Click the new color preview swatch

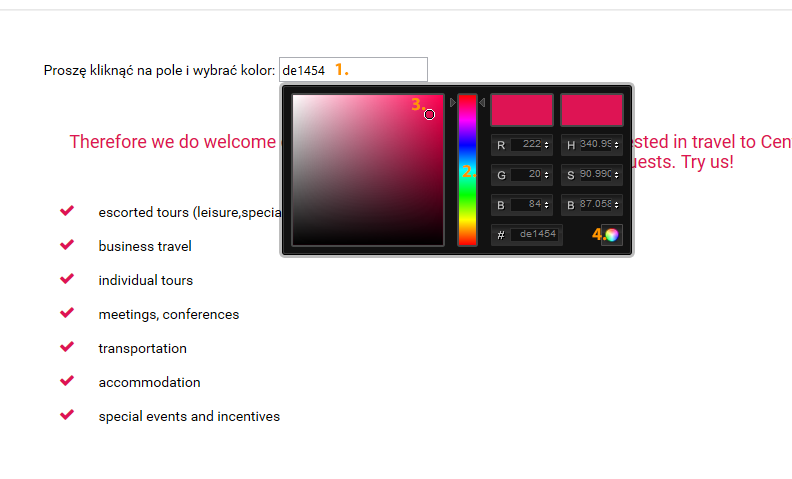pyautogui.click(x=522, y=110)
